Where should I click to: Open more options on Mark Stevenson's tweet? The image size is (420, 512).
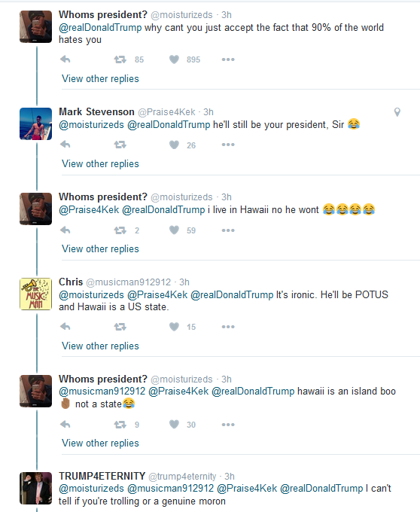228,145
